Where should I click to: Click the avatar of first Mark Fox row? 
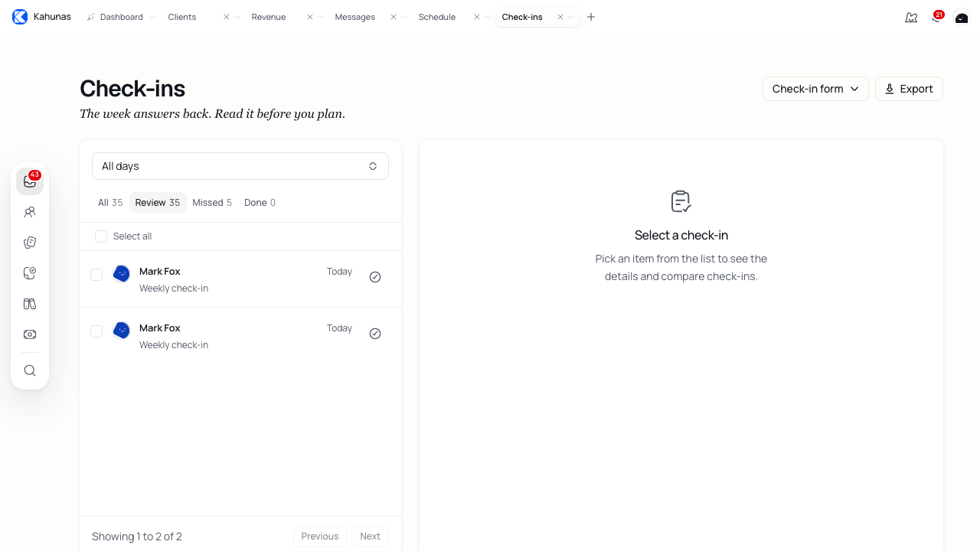coord(121,273)
